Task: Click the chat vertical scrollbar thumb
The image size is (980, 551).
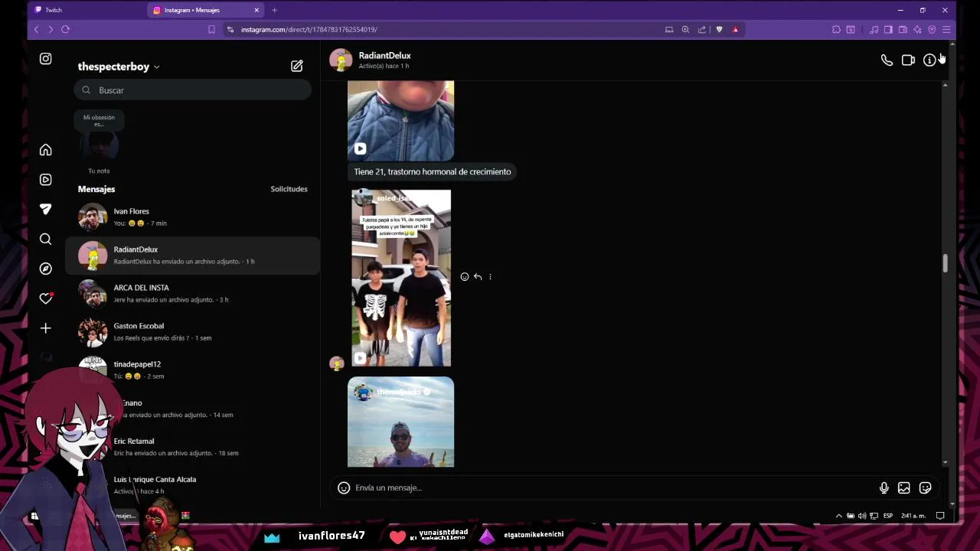Action: (945, 263)
